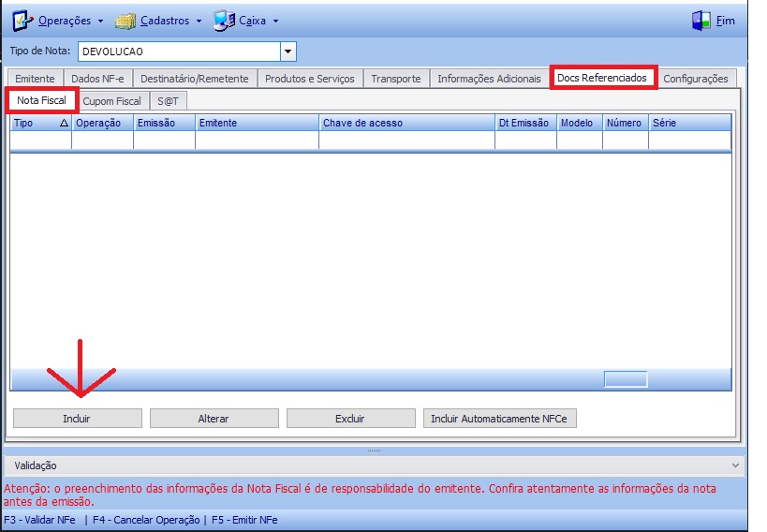Open the Operações menu
Image resolution: width=767 pixels, height=532 pixels.
point(65,21)
